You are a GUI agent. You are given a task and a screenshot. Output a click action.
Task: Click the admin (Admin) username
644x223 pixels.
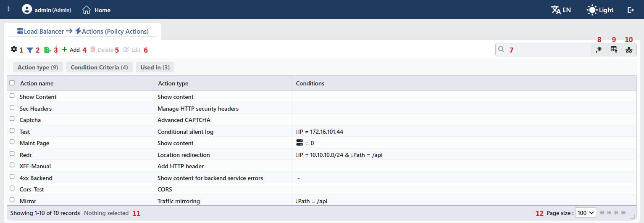pos(53,10)
